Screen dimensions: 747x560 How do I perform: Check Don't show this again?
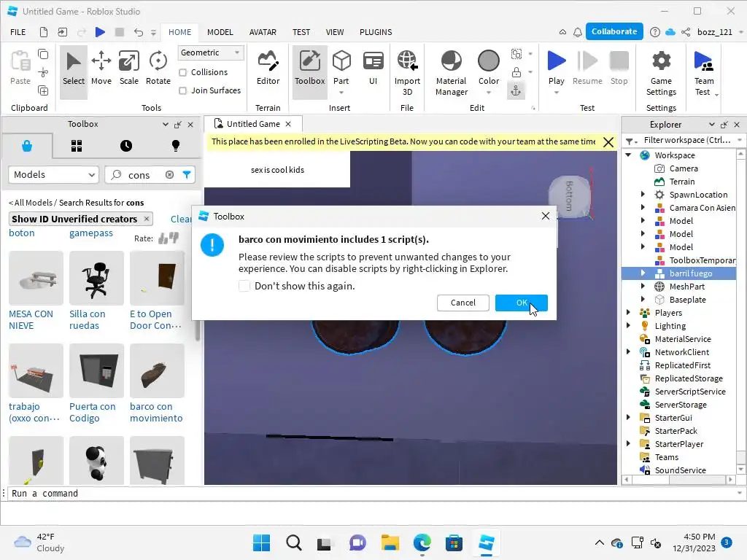click(244, 286)
